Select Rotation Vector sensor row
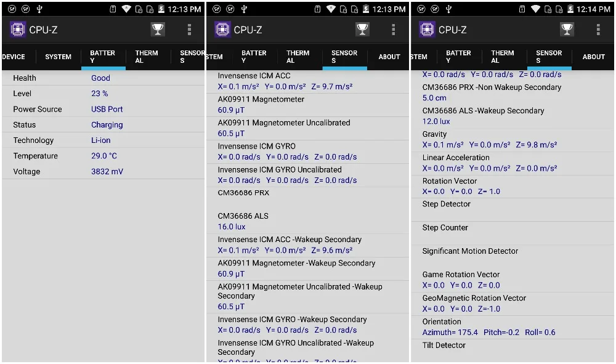The width and height of the screenshot is (616, 364). pos(513,187)
